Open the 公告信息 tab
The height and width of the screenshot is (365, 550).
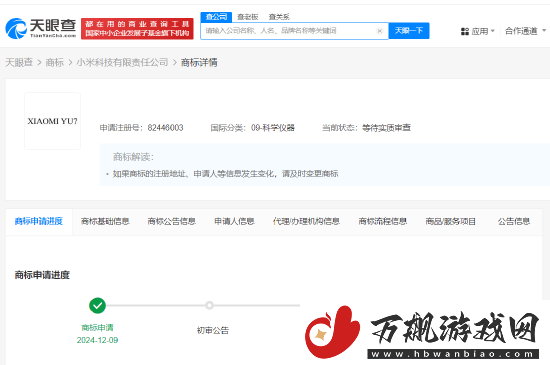click(x=514, y=221)
